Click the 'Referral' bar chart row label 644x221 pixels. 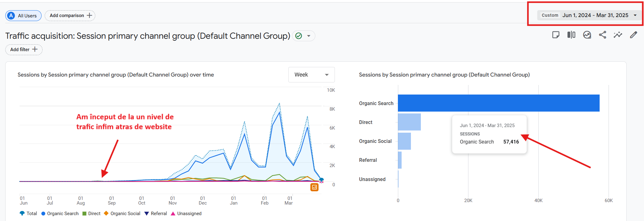pos(368,160)
